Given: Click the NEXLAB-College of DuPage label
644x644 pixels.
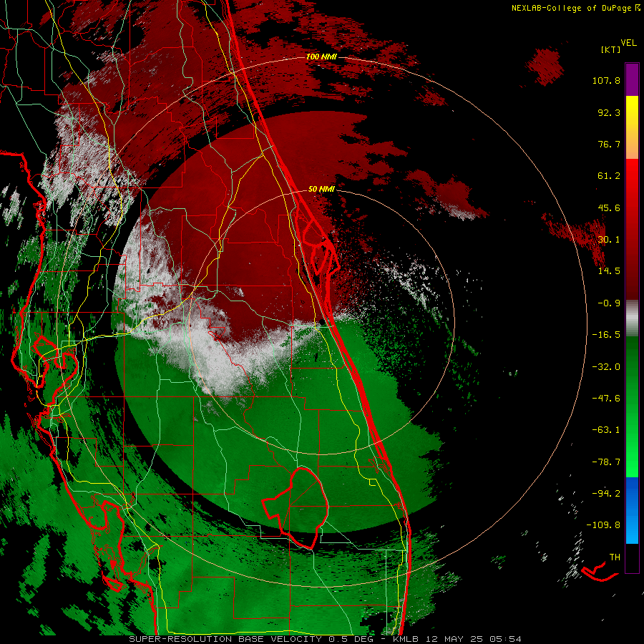Looking at the screenshot, I should 575,8.
